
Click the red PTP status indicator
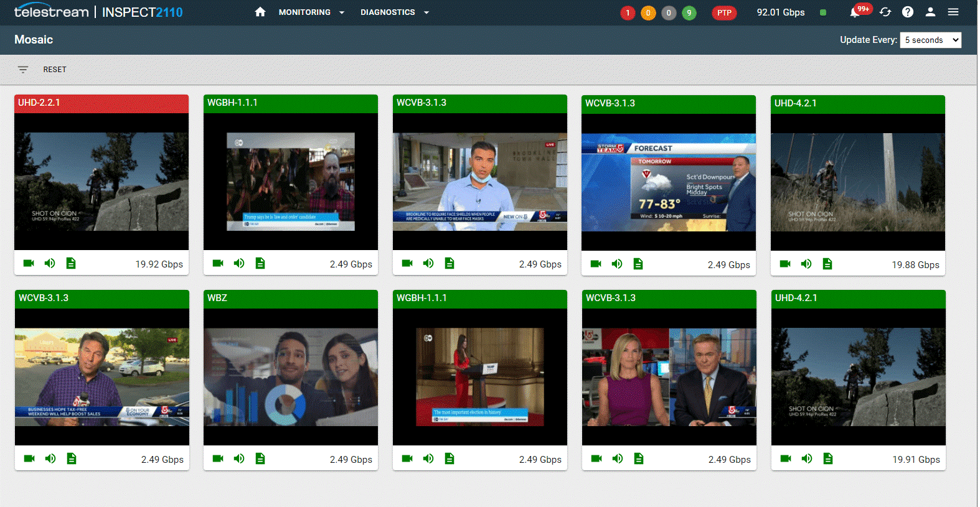click(x=724, y=12)
